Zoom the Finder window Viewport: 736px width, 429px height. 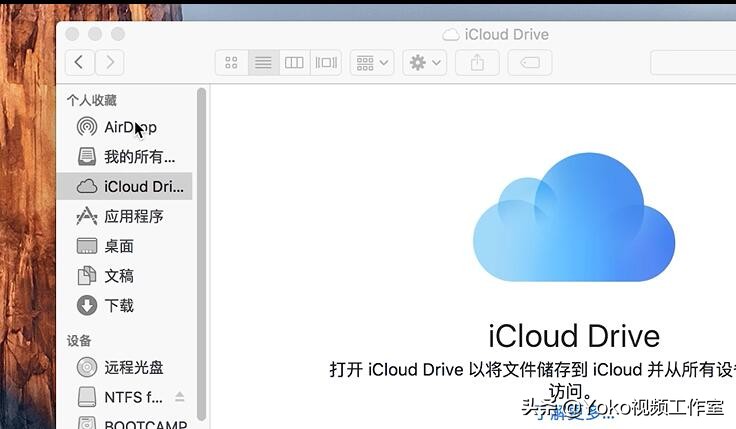(118, 34)
